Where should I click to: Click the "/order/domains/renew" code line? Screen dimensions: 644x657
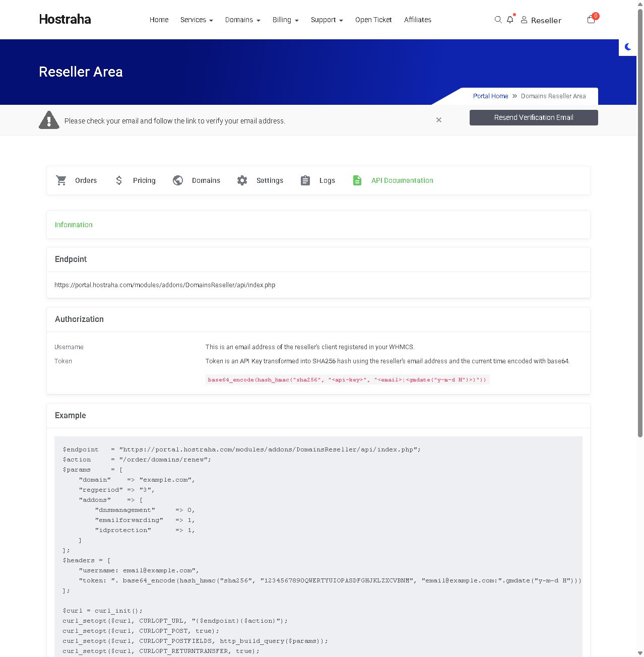pos(137,459)
